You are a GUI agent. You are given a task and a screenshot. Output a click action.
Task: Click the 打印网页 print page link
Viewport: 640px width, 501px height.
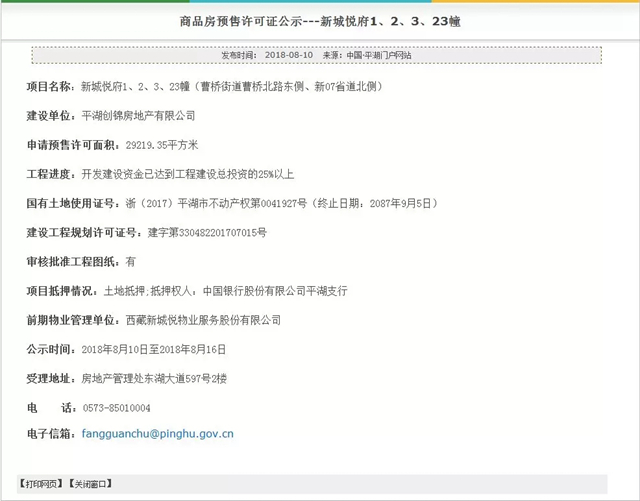point(41,484)
